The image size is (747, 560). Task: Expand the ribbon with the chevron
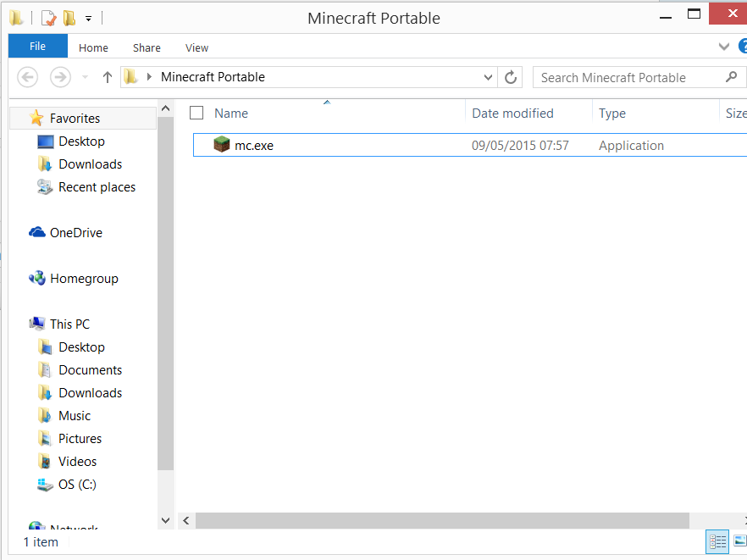pyautogui.click(x=723, y=47)
